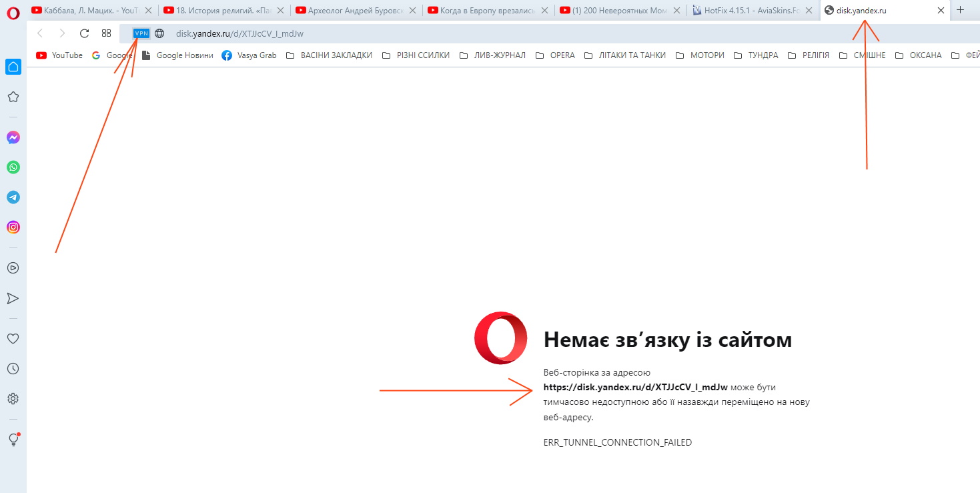This screenshot has height=493, width=980.
Task: Open the YouTube bookmark
Action: (59, 55)
